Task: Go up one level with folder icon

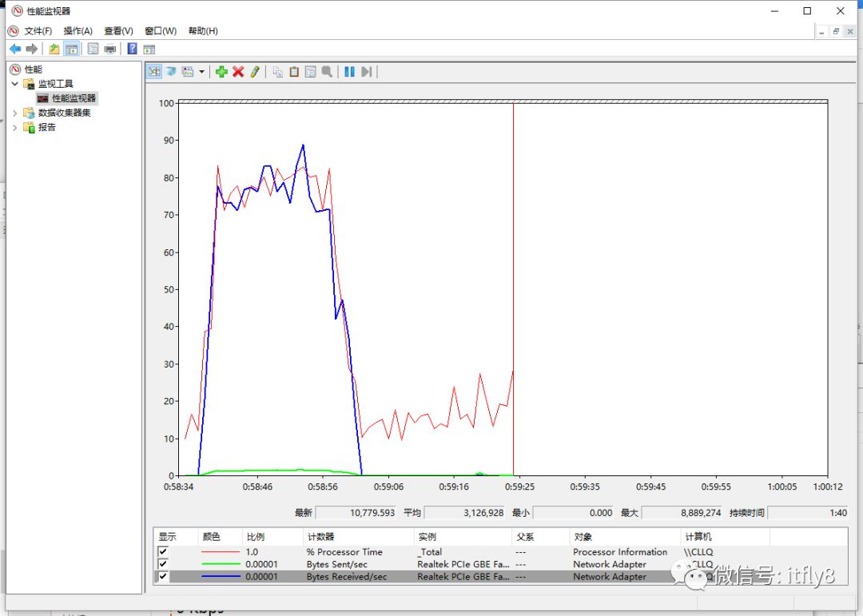Action: coord(54,49)
